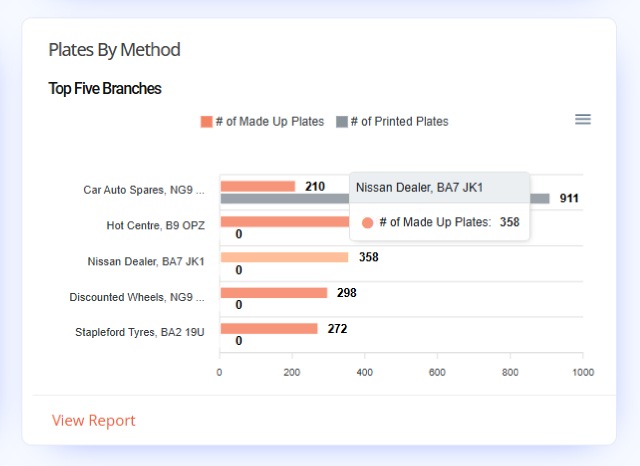Select the Car Auto Spares 210 orange bar
Image resolution: width=640 pixels, height=466 pixels.
[x=258, y=186]
